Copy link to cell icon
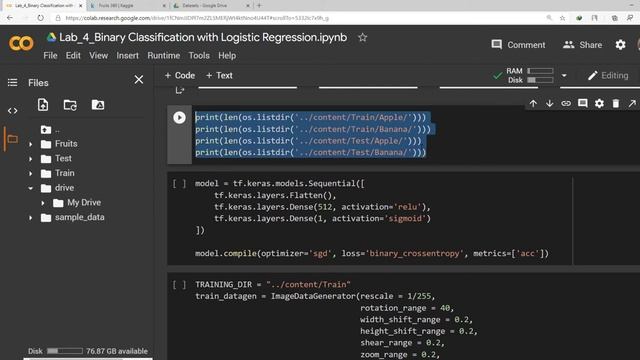Viewport: 640px width, 360px height. [x=566, y=104]
